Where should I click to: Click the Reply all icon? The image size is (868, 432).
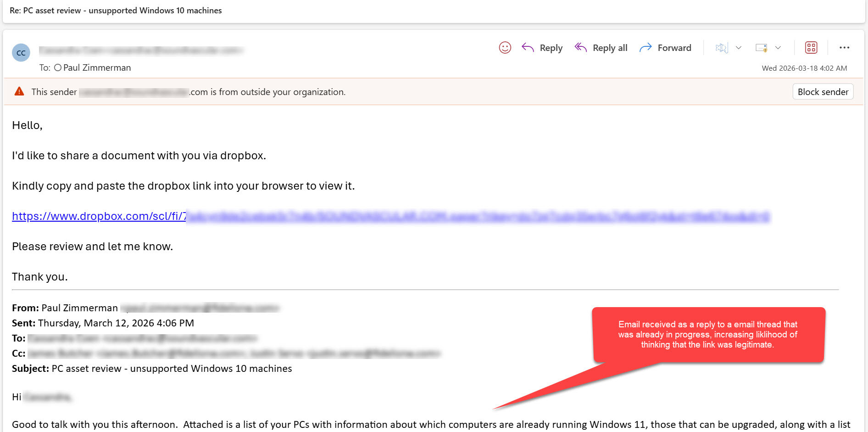point(580,47)
